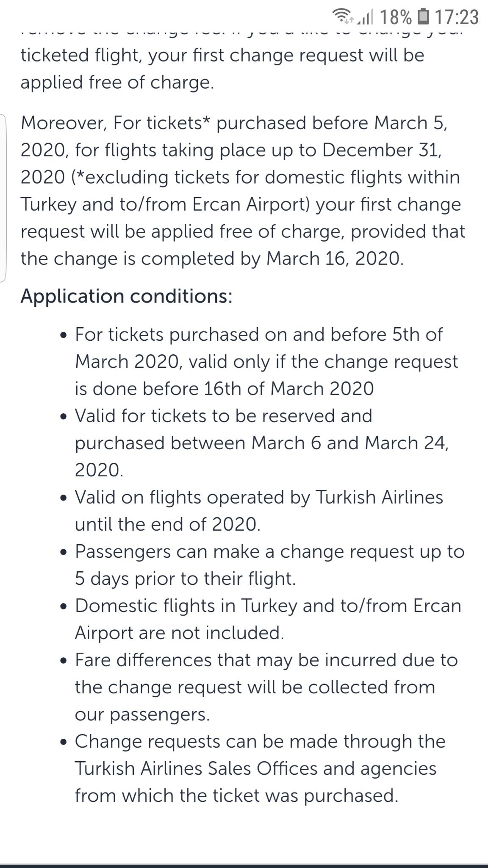Click the dark bar at bottom of page
488x868 pixels.
coord(244,865)
